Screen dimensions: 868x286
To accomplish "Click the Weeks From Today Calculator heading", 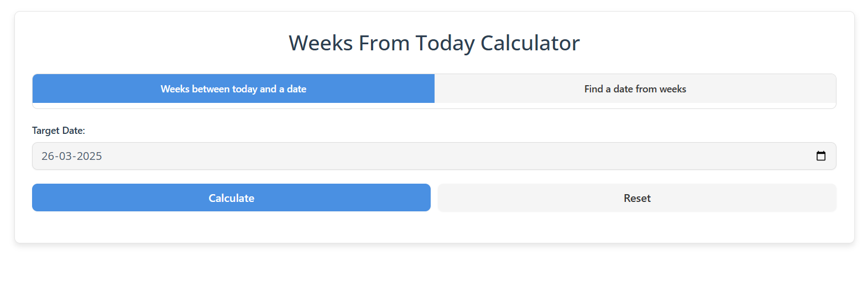I will pyautogui.click(x=434, y=43).
